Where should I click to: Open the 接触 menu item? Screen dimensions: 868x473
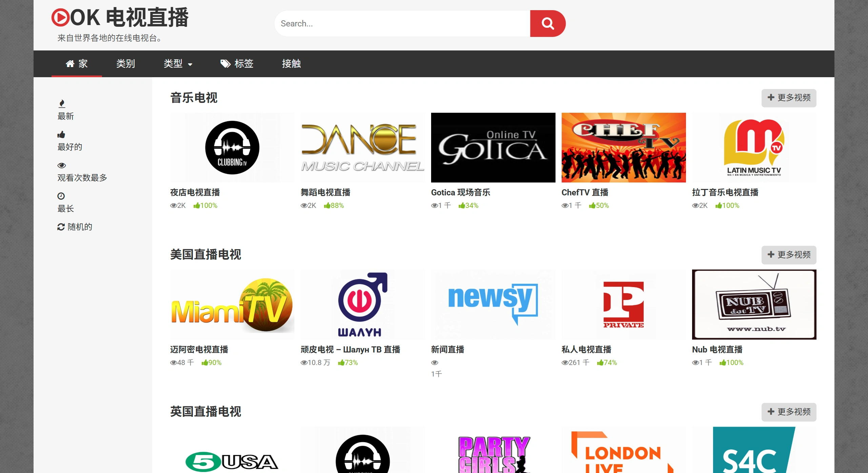pyautogui.click(x=291, y=64)
